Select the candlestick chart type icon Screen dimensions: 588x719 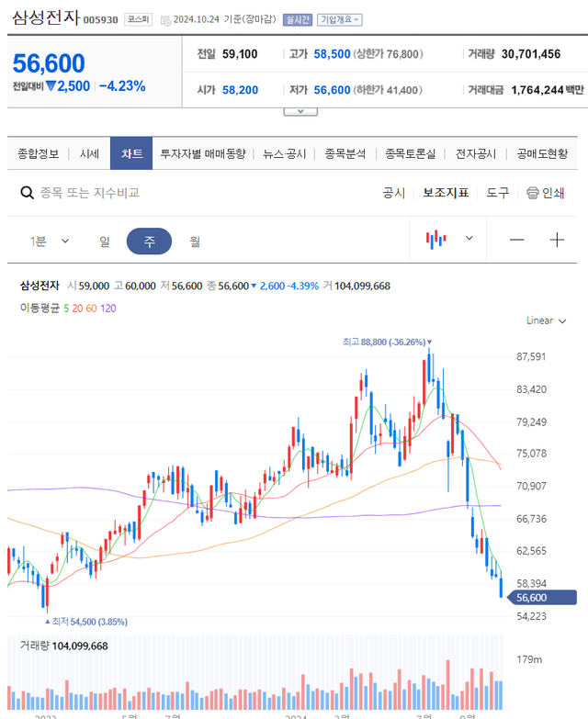435,239
